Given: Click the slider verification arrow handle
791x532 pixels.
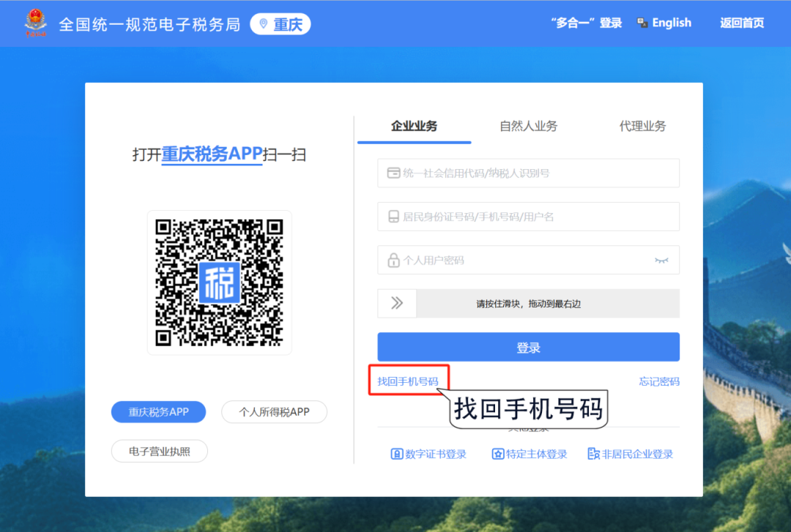Looking at the screenshot, I should coord(397,303).
